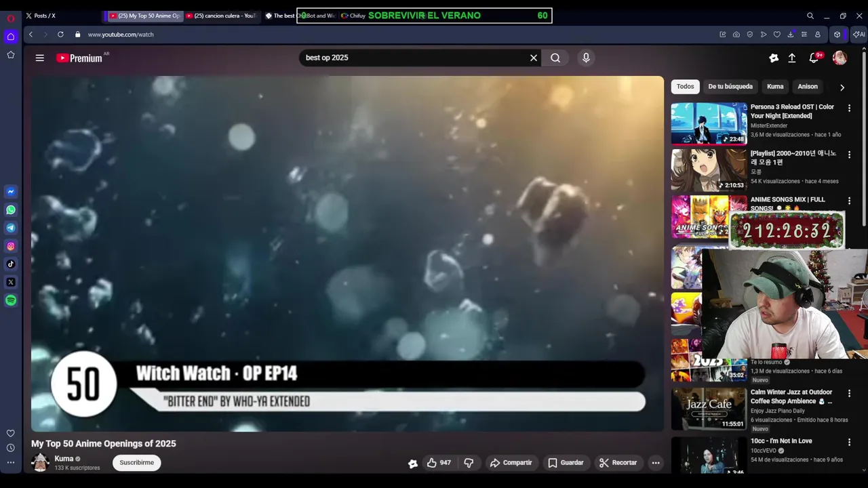The height and width of the screenshot is (488, 868).
Task: Select the Anison filter chip
Action: (x=808, y=87)
